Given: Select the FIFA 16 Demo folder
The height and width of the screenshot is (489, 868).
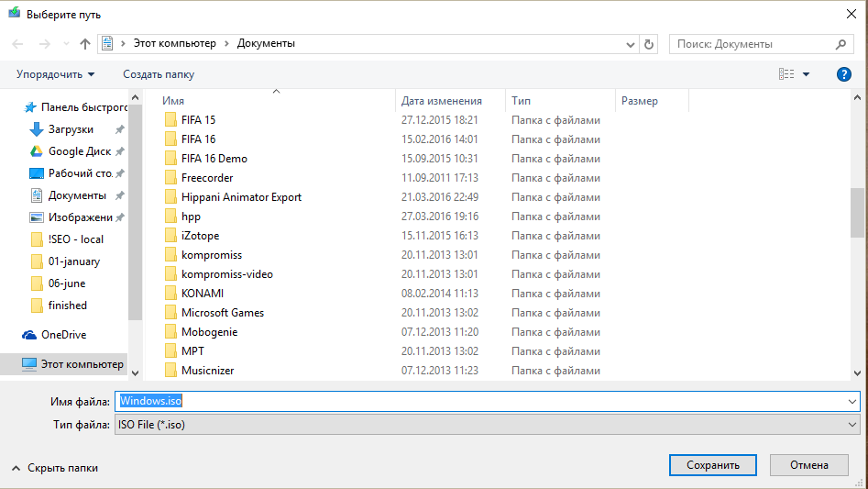Looking at the screenshot, I should pyautogui.click(x=214, y=159).
